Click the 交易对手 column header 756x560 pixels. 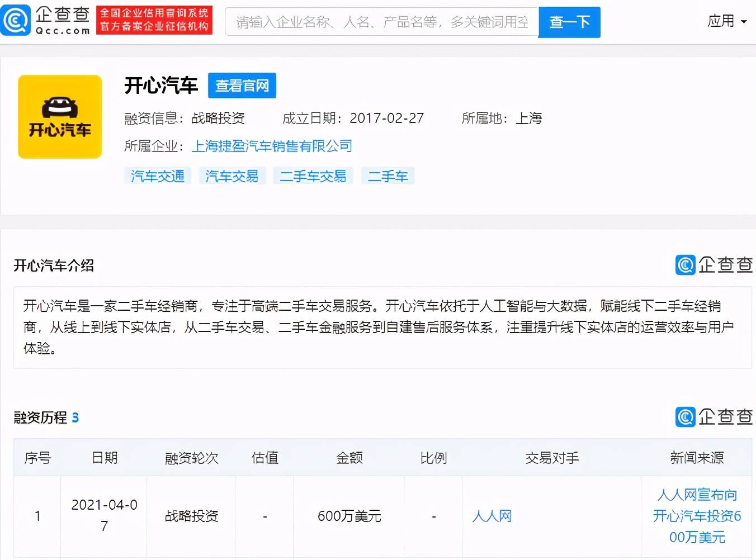point(552,458)
